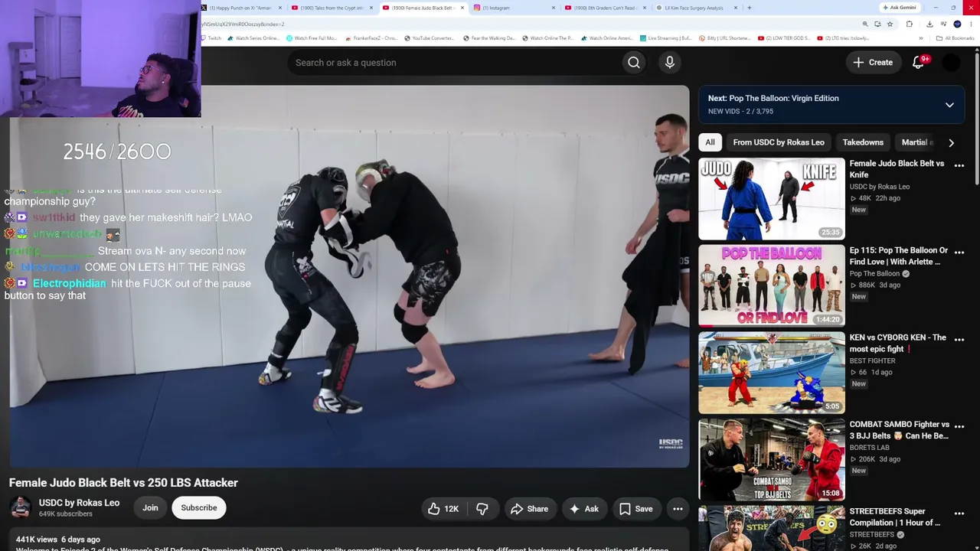Open the COMBAT SAMBO Fighter vs 3 BJJ Belts title

[899, 430]
